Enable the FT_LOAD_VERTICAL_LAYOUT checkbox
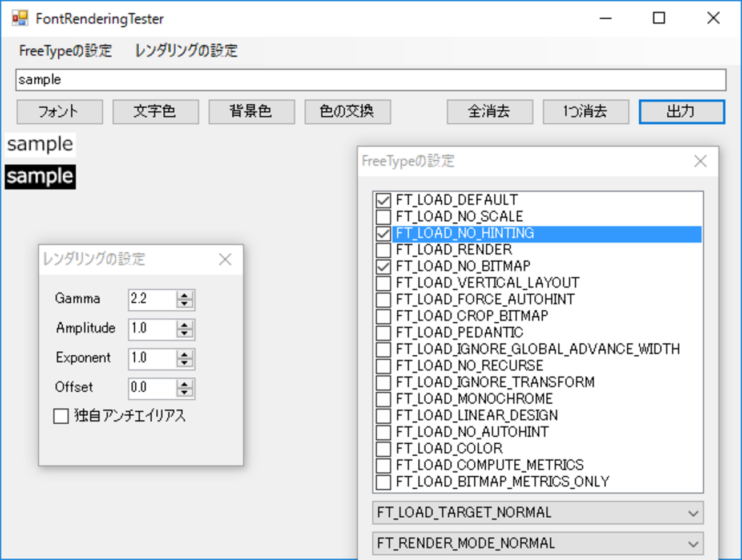 coord(384,283)
